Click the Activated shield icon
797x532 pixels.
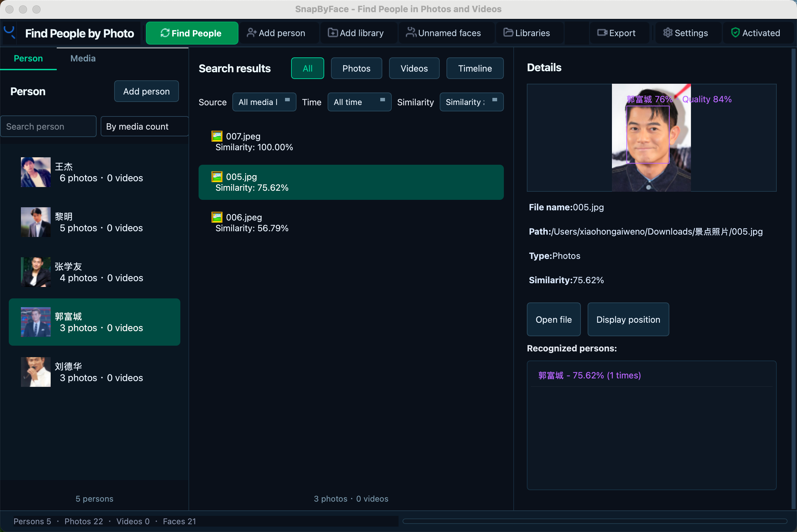coord(735,33)
